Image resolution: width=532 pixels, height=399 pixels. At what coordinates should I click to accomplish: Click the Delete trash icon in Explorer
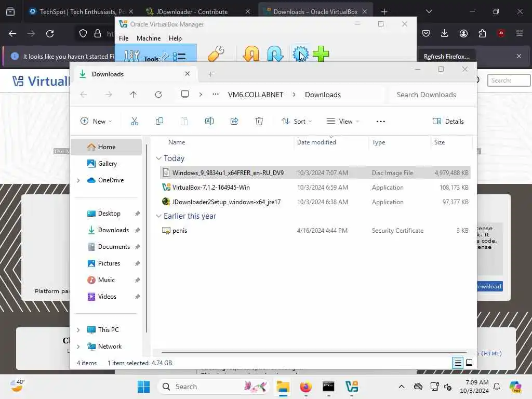[259, 121]
